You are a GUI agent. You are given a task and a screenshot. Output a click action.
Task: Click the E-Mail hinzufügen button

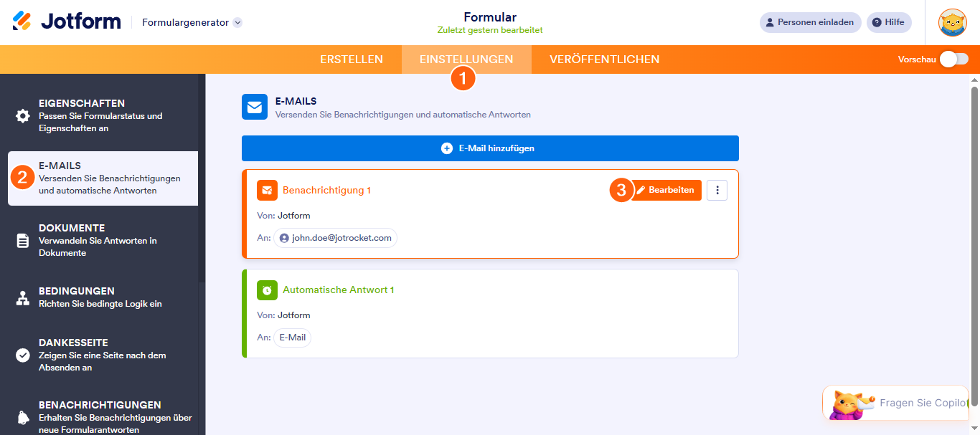tap(490, 148)
